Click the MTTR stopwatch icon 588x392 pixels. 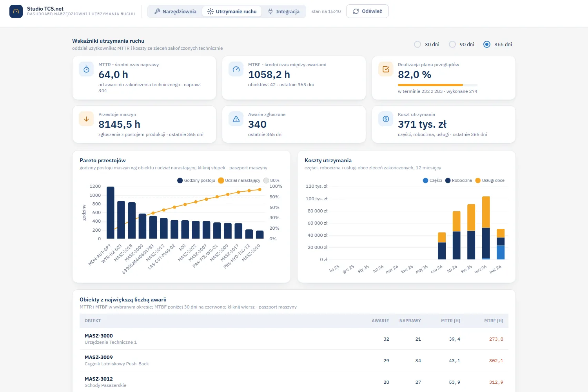pos(86,69)
